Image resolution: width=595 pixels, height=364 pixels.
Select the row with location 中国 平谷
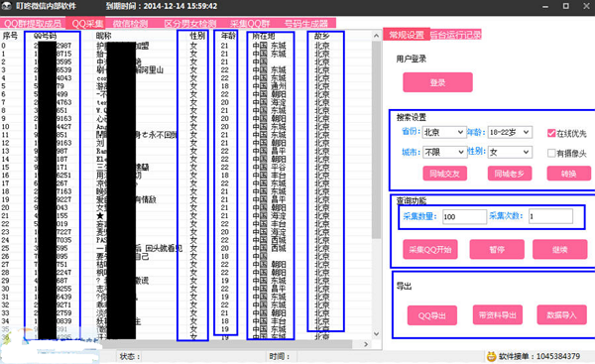pos(187,167)
